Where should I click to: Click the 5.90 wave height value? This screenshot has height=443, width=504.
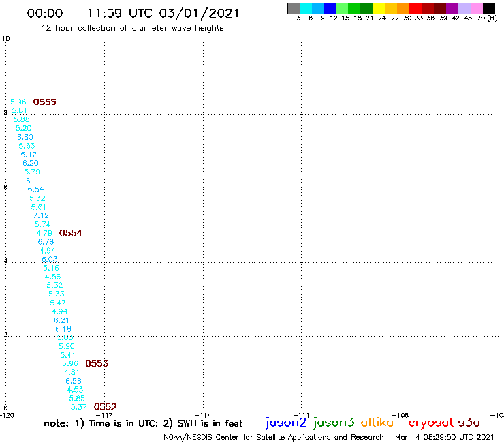pyautogui.click(x=67, y=346)
